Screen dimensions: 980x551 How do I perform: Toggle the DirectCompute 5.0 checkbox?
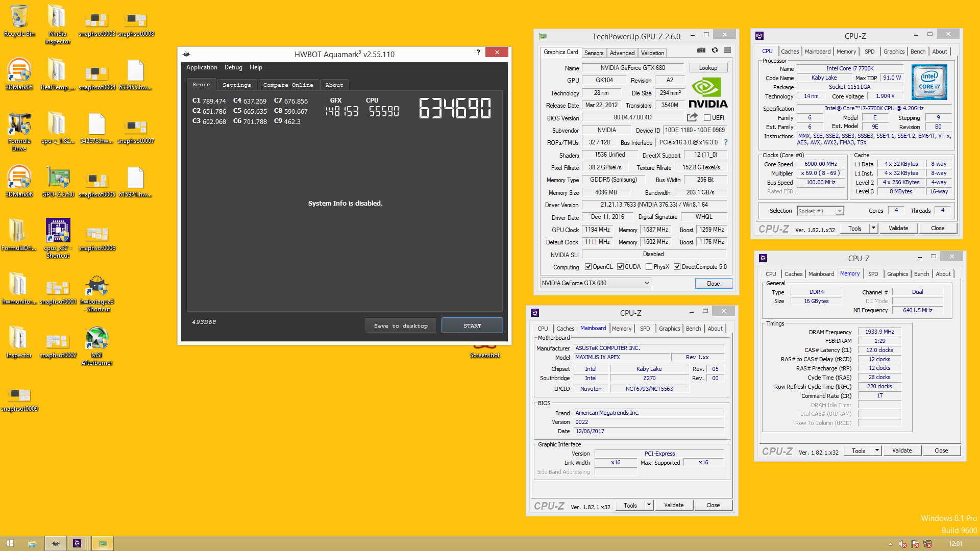click(677, 267)
